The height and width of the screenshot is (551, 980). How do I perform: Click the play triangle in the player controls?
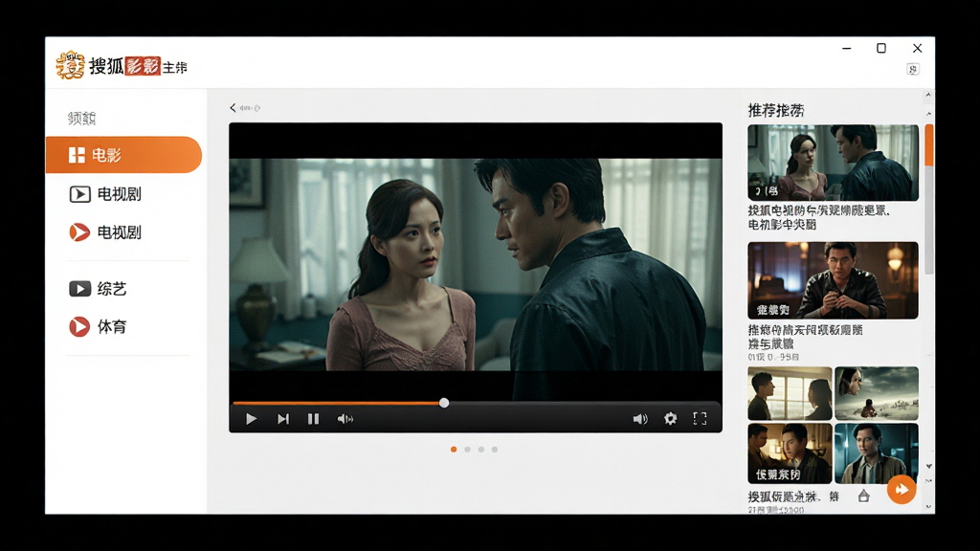point(252,419)
